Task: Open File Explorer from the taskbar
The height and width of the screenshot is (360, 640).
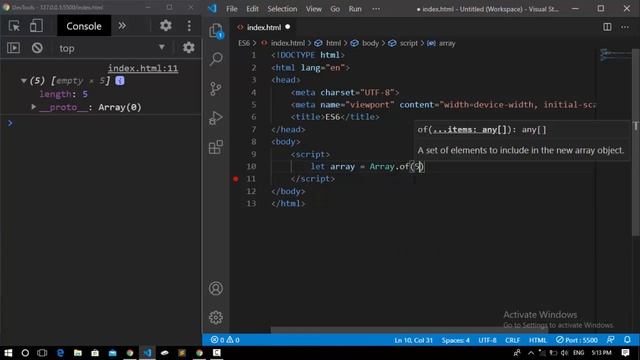Action: (x=78, y=353)
